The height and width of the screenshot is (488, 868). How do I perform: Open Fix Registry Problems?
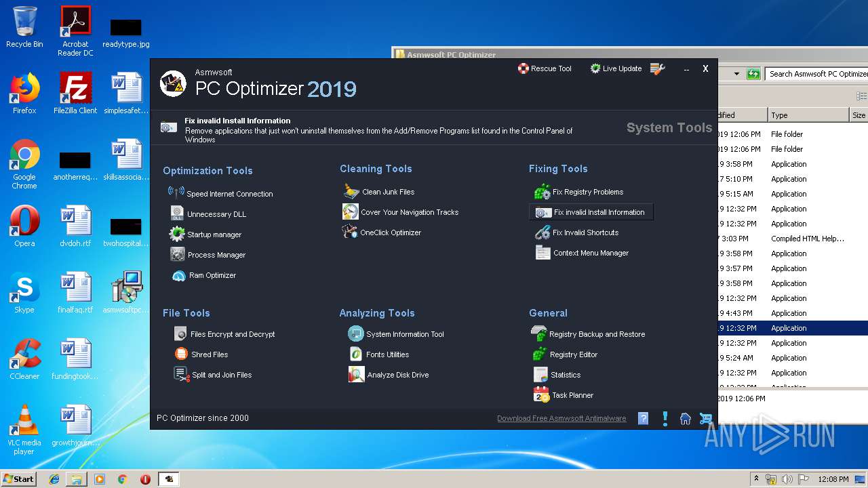click(x=578, y=192)
